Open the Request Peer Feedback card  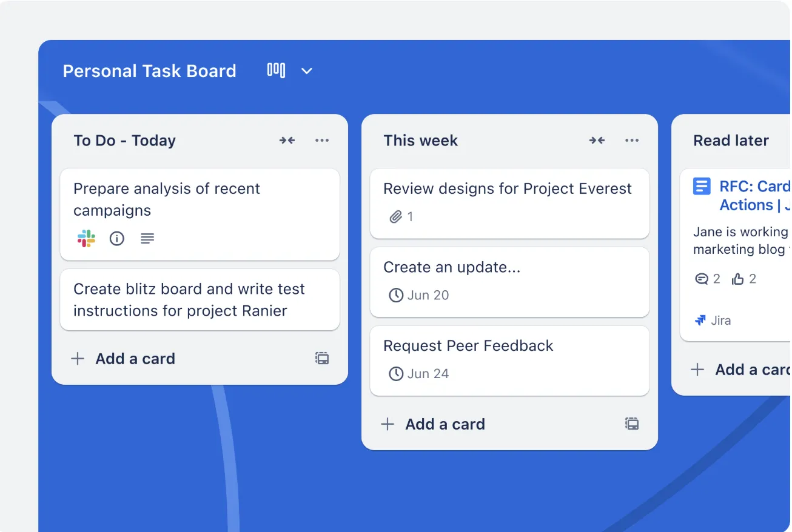[x=509, y=361]
